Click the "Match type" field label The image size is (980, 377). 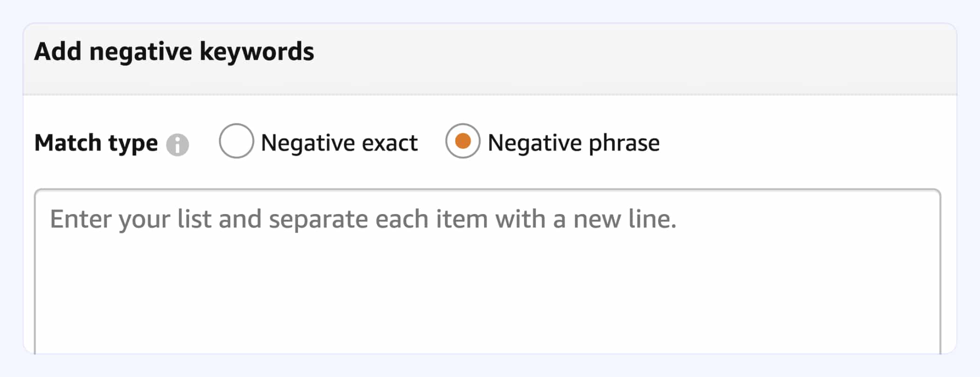coord(96,143)
